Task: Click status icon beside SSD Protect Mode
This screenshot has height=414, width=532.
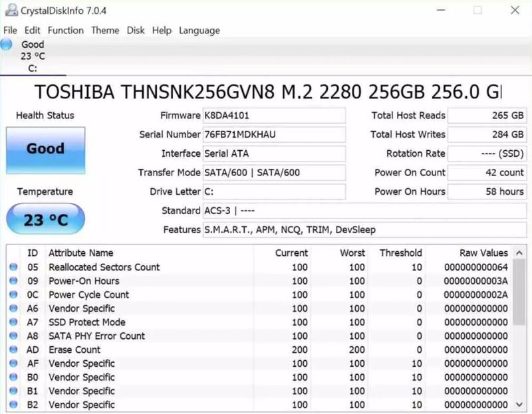Action: tap(13, 322)
